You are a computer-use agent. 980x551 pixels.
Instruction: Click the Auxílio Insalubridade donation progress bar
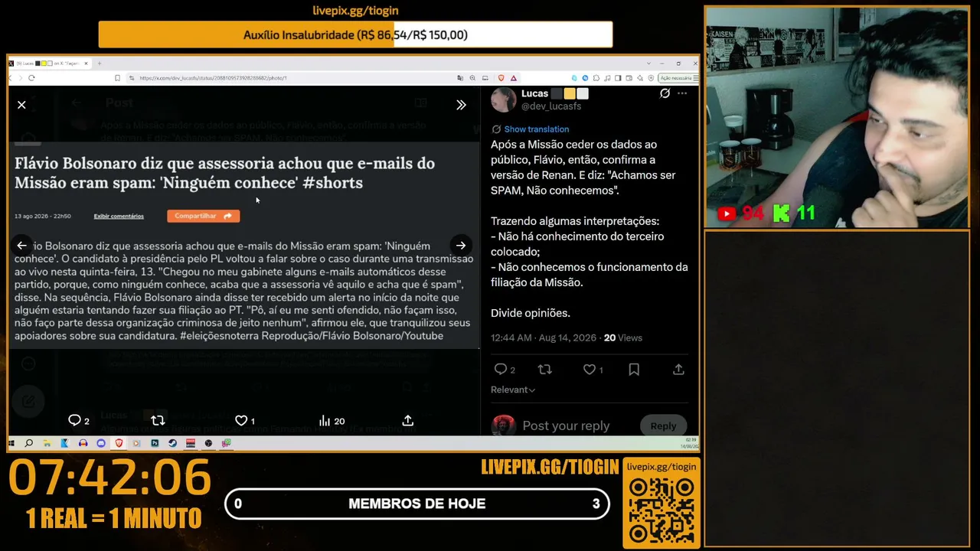click(x=355, y=34)
